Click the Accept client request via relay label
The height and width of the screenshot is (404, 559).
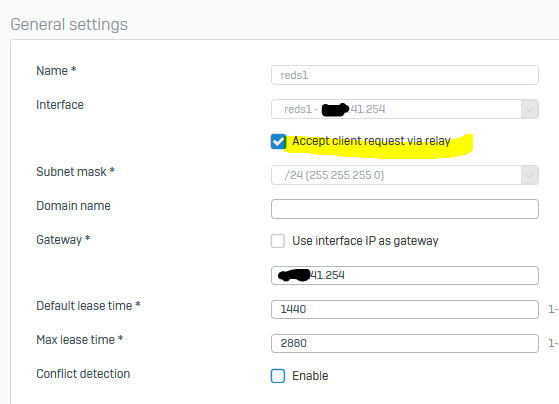tap(371, 141)
